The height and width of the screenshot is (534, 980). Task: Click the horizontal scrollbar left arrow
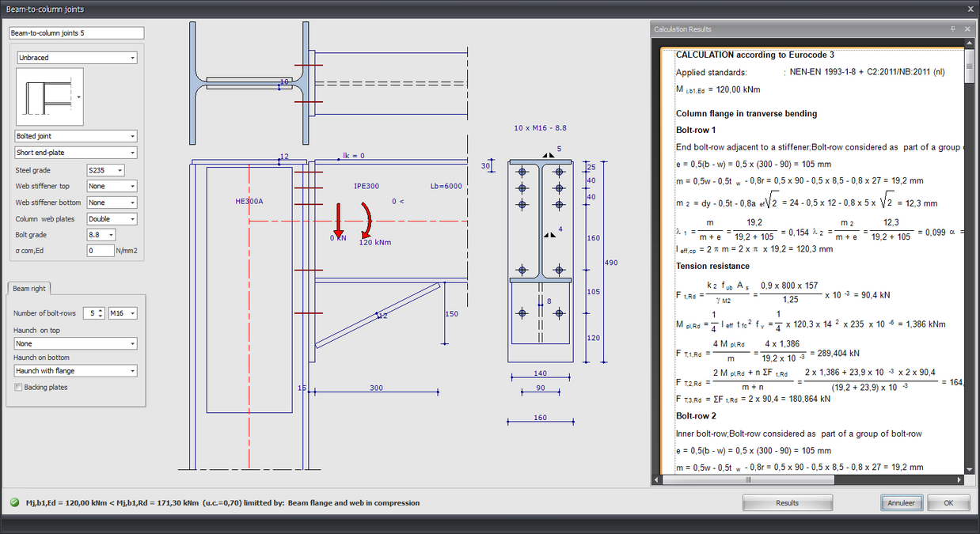656,479
